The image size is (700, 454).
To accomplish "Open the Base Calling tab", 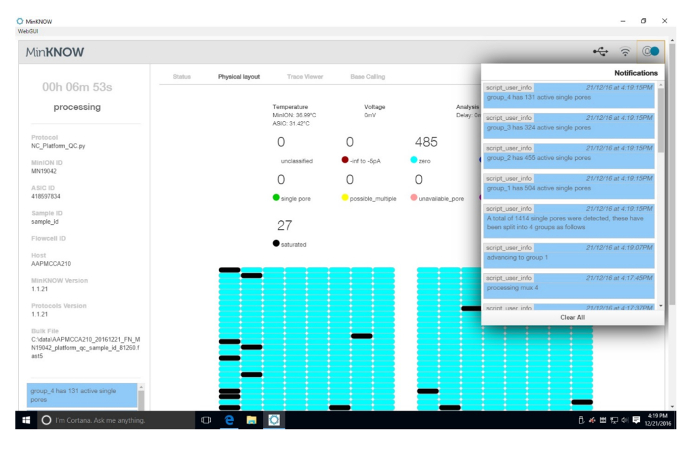I will (x=367, y=77).
